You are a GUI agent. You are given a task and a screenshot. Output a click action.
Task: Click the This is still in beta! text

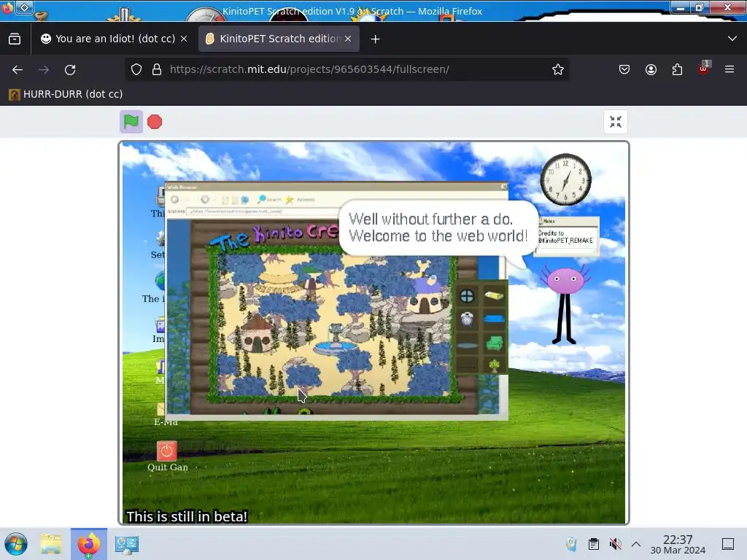187,516
